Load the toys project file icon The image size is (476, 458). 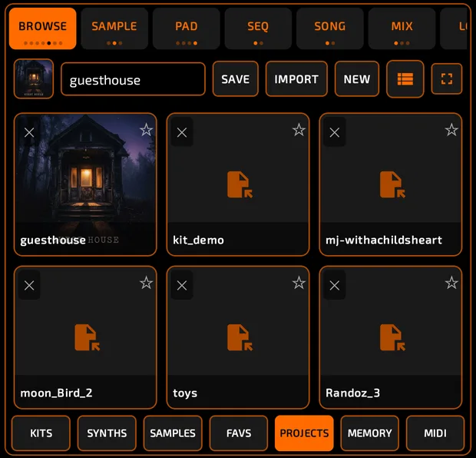[x=240, y=337]
